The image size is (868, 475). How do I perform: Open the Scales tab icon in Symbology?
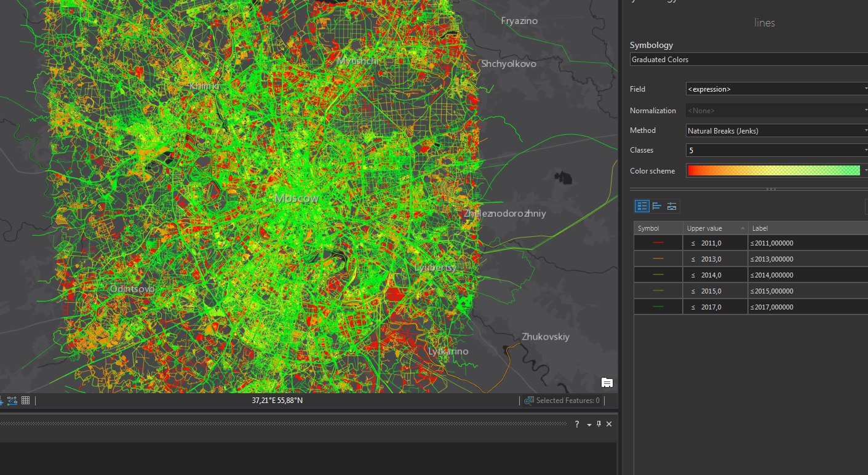(672, 206)
